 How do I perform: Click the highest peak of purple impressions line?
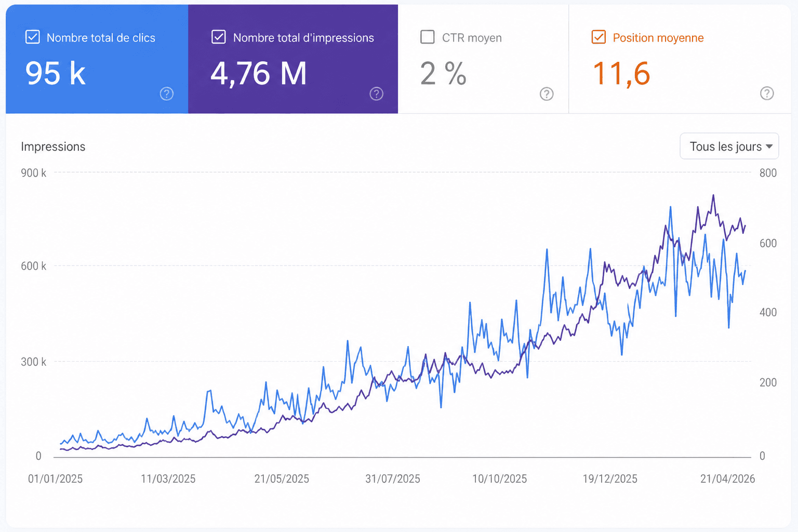(x=713, y=195)
